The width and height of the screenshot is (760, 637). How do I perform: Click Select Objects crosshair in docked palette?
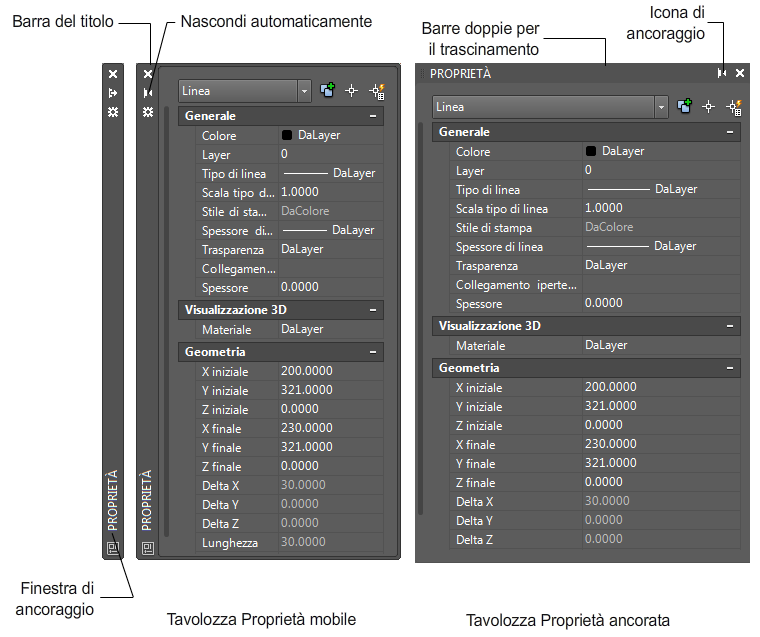point(709,107)
